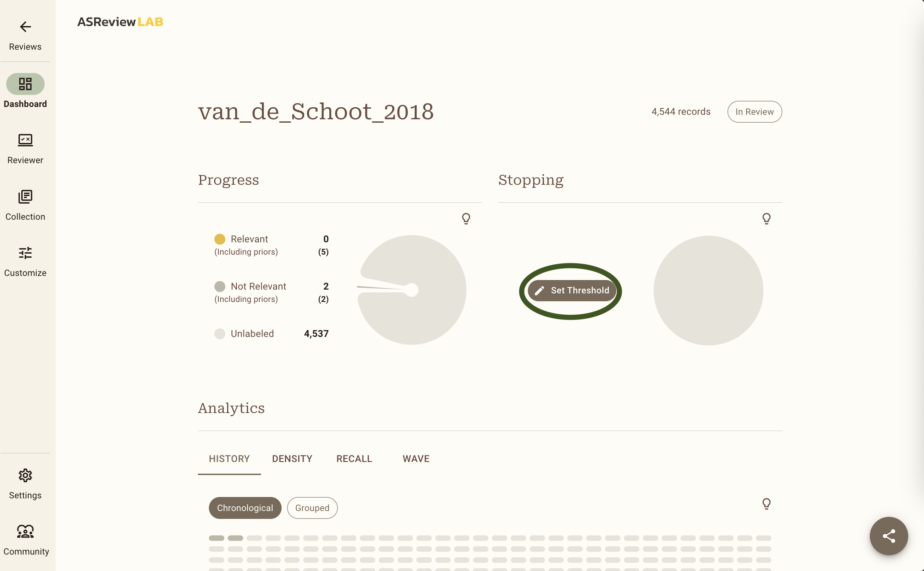Viewport: 924px width, 571px height.
Task: Switch to the Recall tab
Action: 354,459
